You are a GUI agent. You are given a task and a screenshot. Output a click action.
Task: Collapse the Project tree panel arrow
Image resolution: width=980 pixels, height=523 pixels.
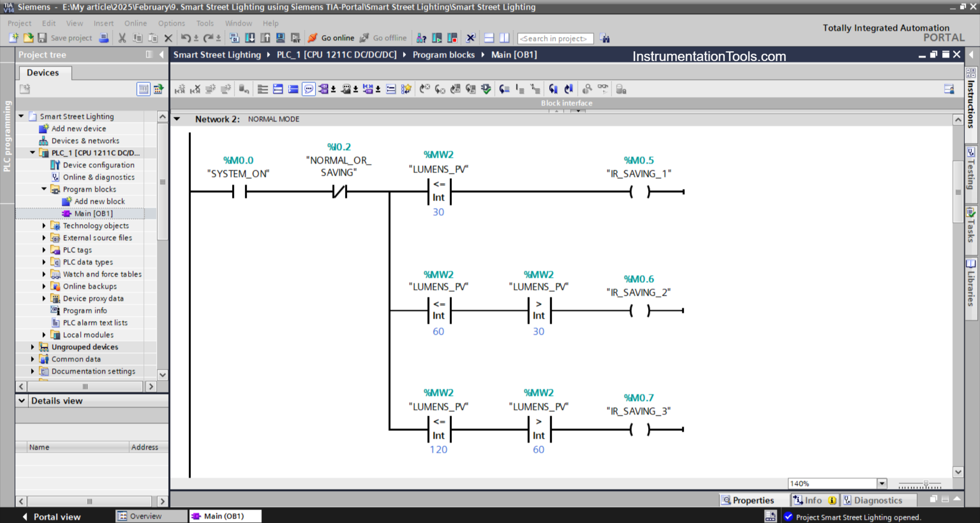[161, 54]
